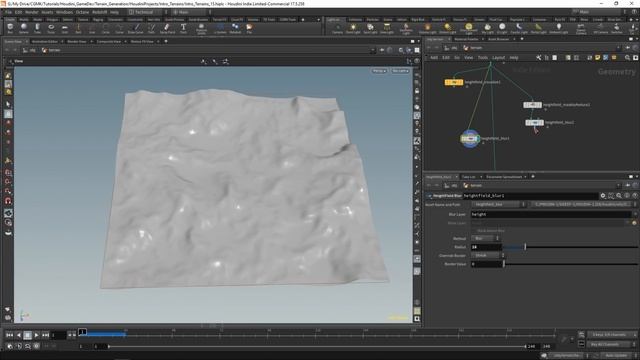Switch to the Render View tab

76,41
